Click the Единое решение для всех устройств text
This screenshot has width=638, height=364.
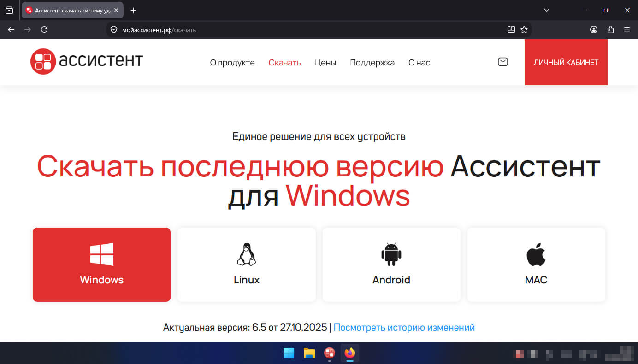coord(319,137)
